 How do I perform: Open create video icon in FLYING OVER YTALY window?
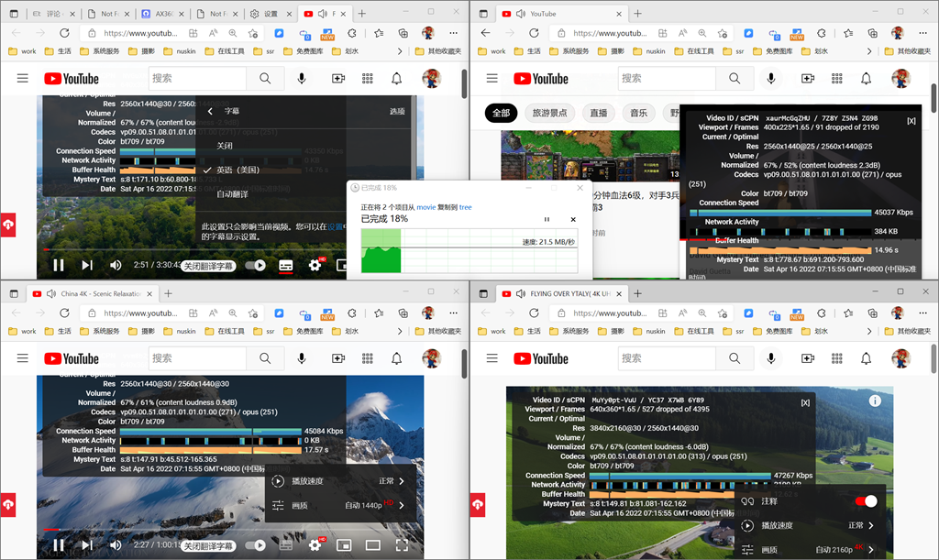pyautogui.click(x=808, y=358)
